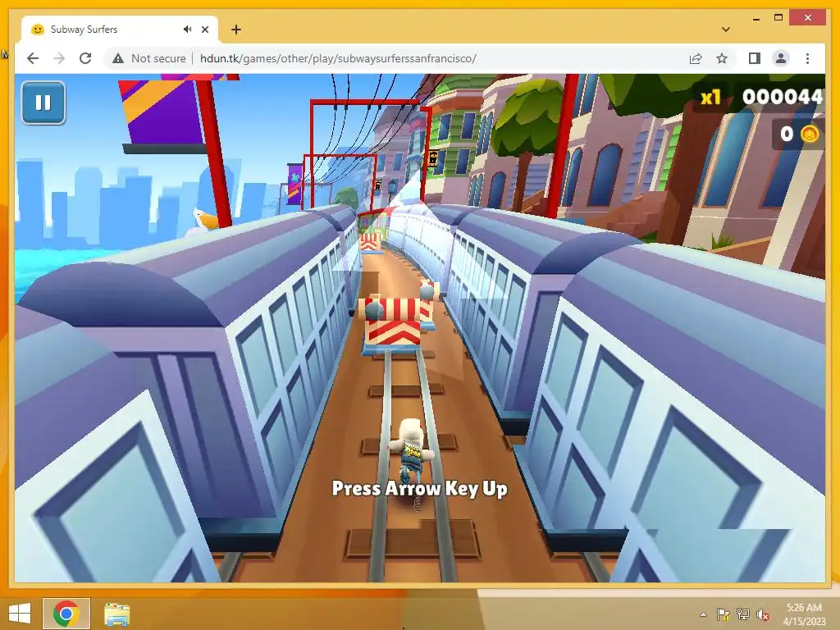
Task: Mute the Subway Surfers tab audio
Action: (187, 30)
